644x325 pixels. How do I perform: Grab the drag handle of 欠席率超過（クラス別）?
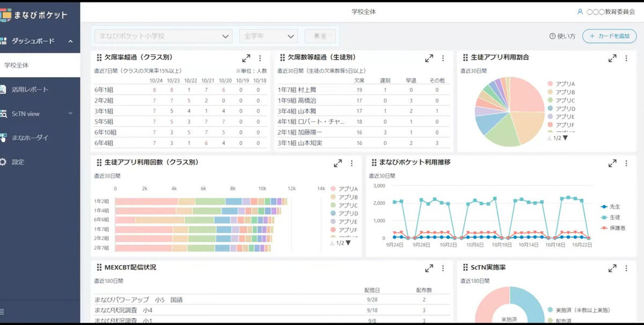pyautogui.click(x=99, y=57)
